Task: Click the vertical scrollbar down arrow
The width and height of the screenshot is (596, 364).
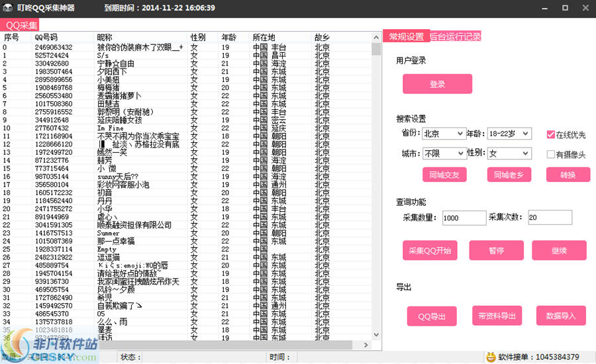Action: [x=376, y=335]
